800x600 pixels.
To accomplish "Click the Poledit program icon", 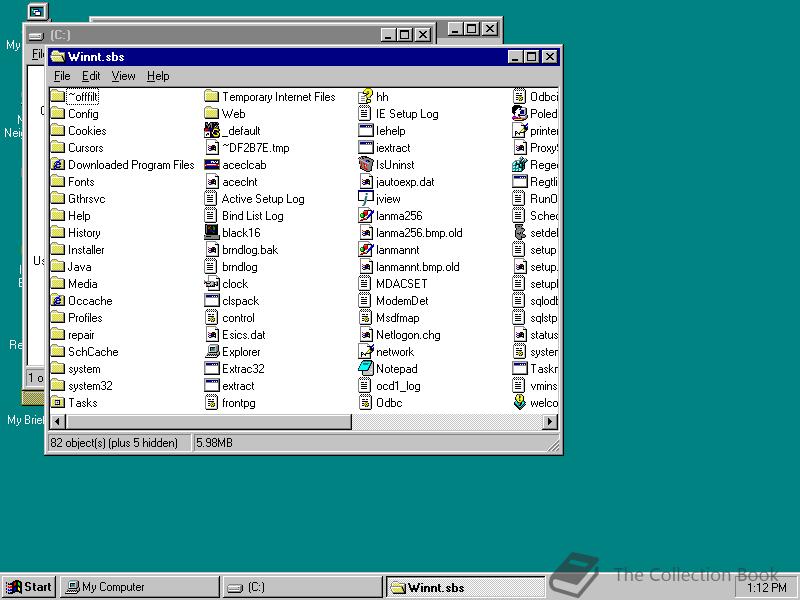I will point(519,114).
